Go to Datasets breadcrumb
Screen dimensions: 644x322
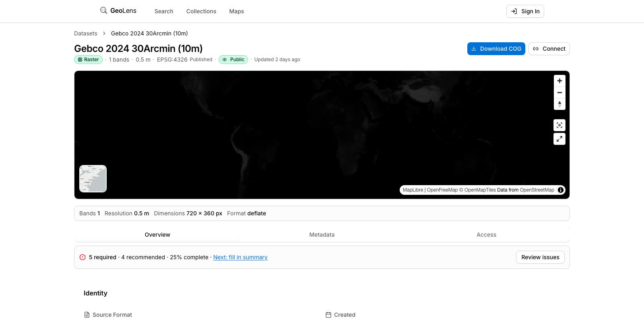[x=86, y=33]
